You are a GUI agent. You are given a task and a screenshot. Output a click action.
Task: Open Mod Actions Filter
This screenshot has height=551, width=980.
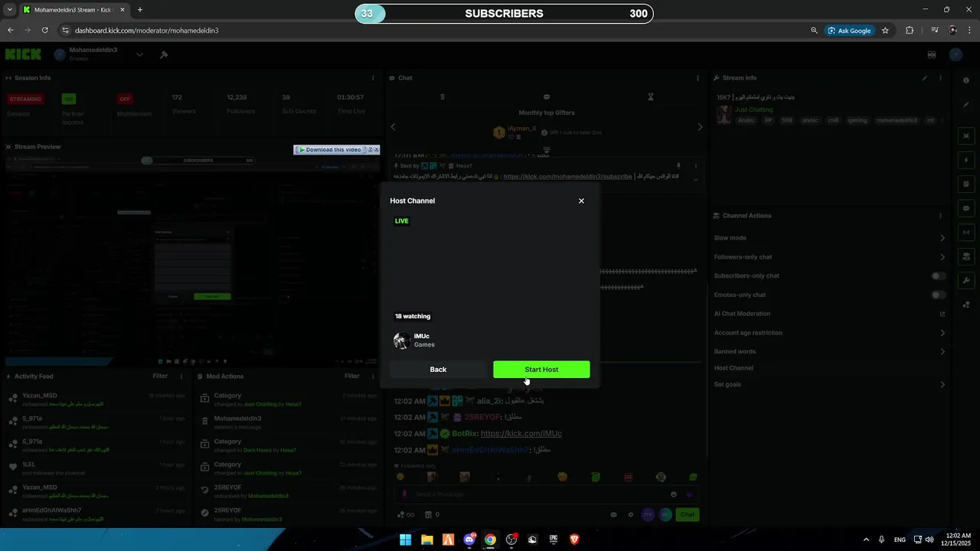351,377
